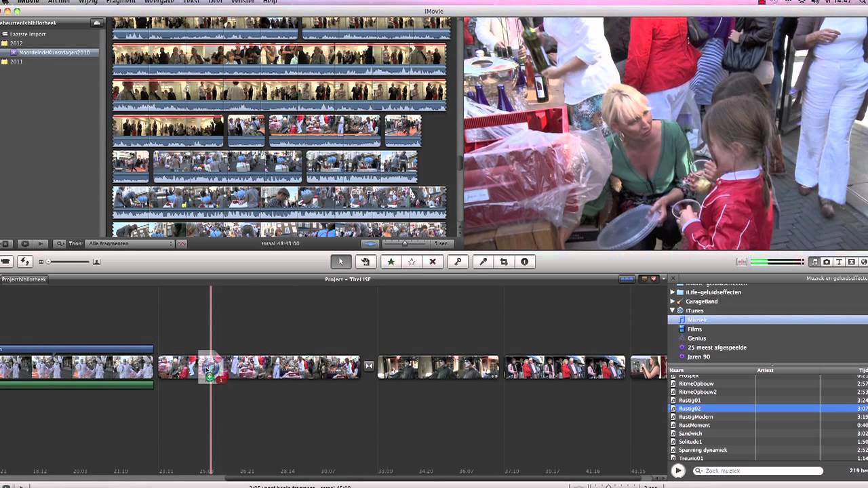
Task: Open the Help menu
Action: tap(270, 2)
